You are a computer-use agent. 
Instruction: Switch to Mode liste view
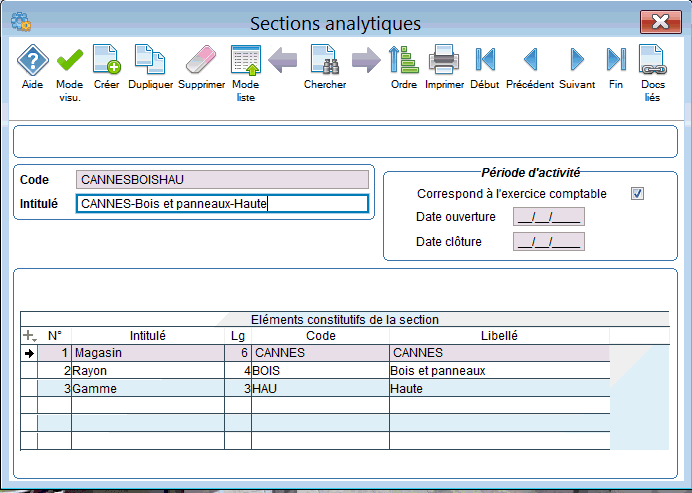pyautogui.click(x=246, y=59)
